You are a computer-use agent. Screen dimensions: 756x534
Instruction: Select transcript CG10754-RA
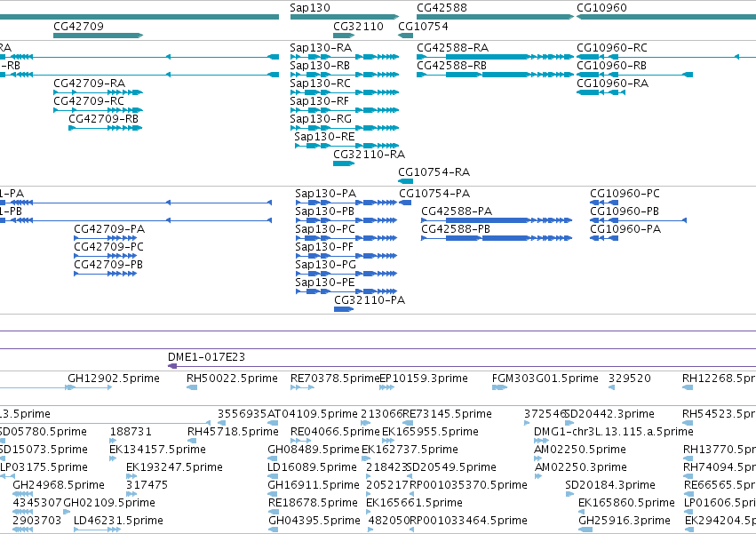[434, 172]
